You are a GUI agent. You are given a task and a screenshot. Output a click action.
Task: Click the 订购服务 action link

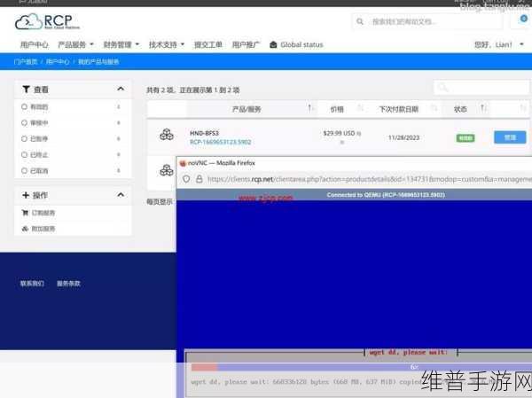(43, 213)
